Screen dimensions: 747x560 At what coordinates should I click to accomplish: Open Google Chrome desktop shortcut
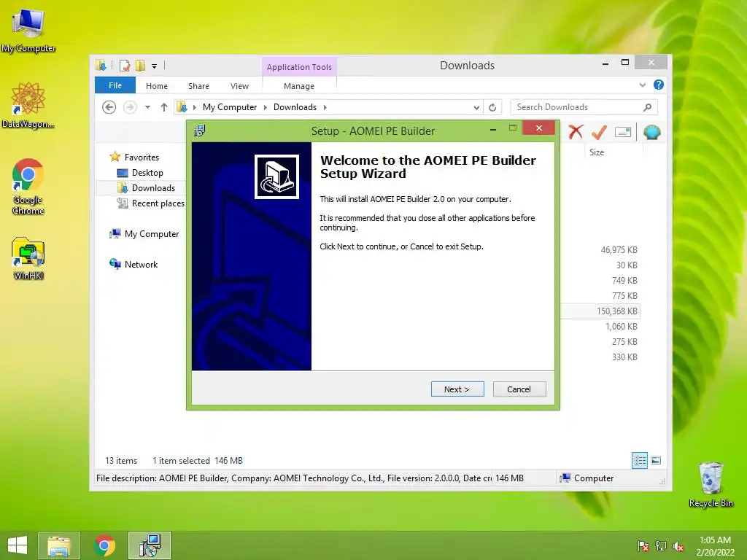pyautogui.click(x=28, y=186)
